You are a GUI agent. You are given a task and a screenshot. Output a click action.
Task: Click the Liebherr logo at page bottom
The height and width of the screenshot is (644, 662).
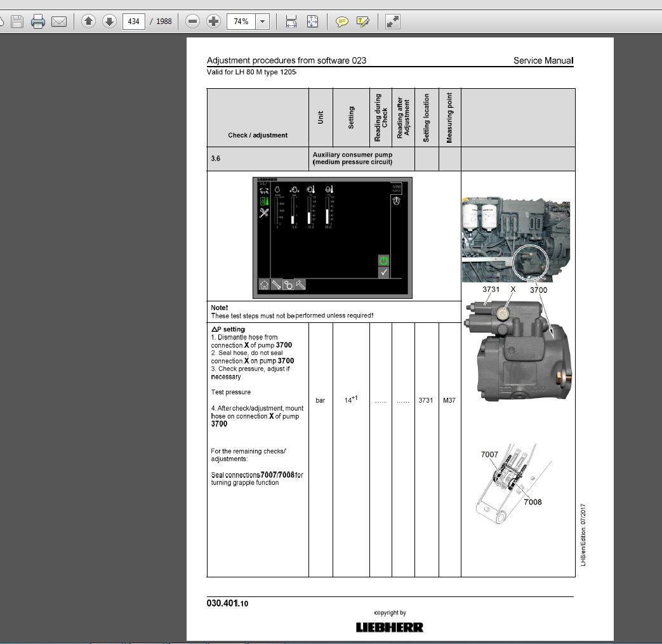coord(389,627)
